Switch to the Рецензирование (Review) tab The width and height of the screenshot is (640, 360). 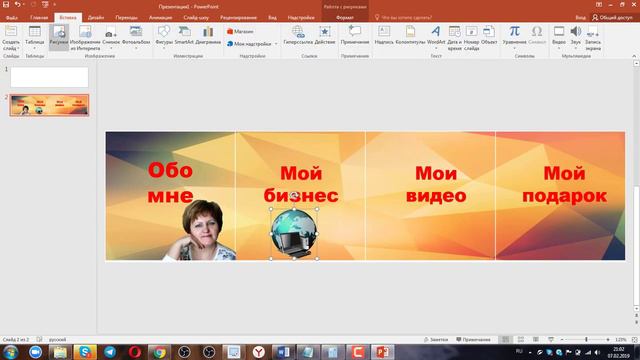click(238, 18)
